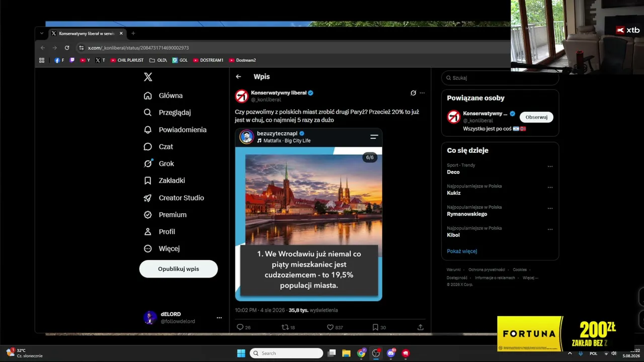Open the DOSTREAM1 bookmark
The image size is (644, 362).
[208, 60]
